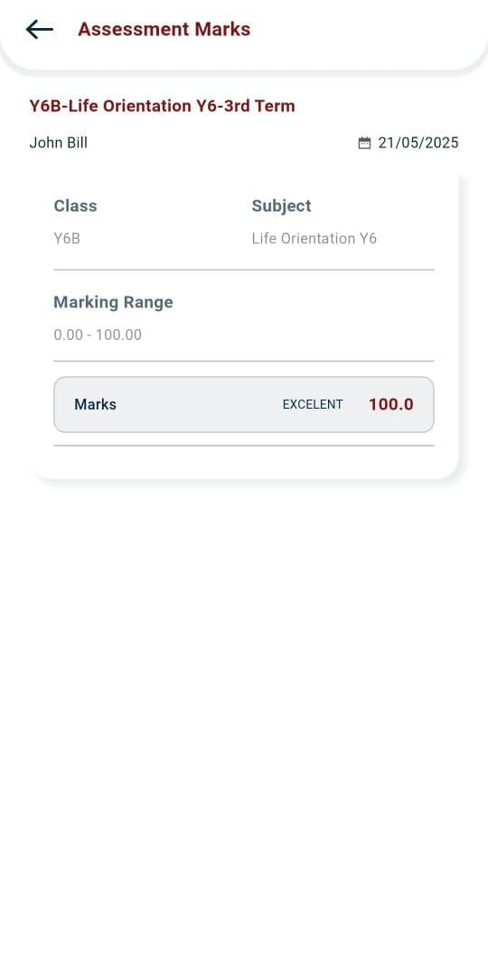Tap the Marking Range label
Viewport: 488px width, 980px height.
click(113, 303)
